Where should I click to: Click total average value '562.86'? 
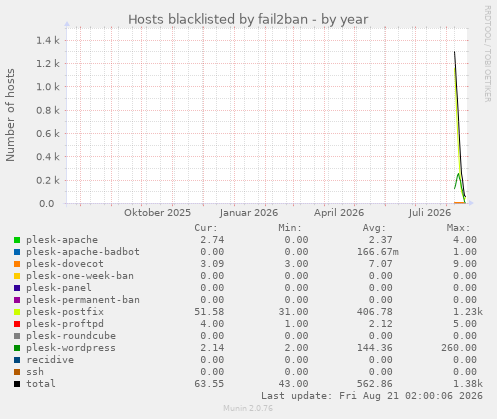click(375, 384)
